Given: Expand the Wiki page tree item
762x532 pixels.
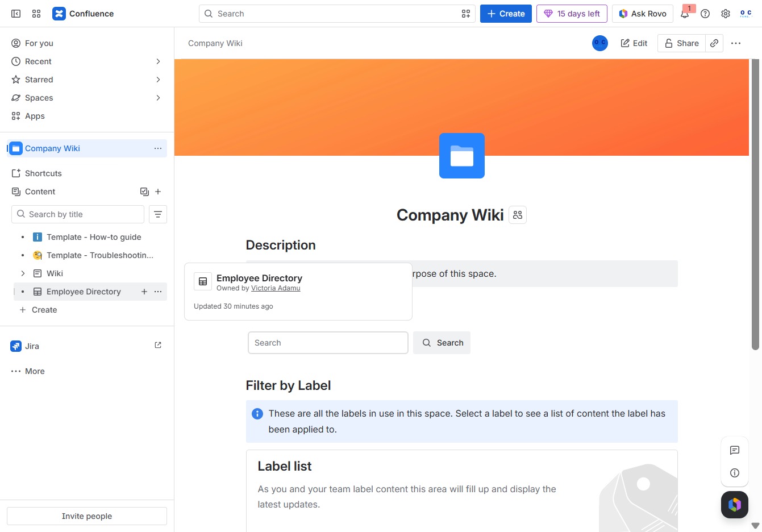Looking at the screenshot, I should (x=23, y=273).
